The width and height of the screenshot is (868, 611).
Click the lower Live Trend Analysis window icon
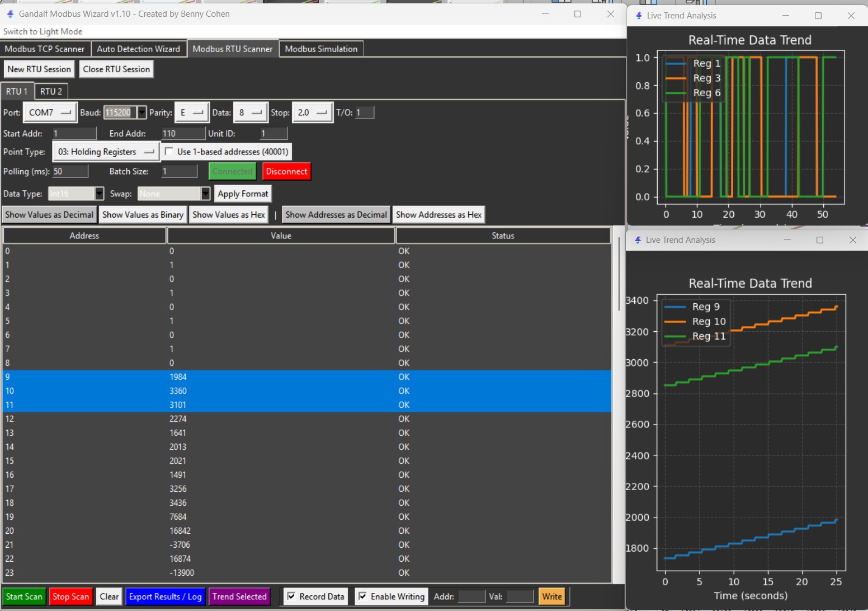tap(638, 240)
